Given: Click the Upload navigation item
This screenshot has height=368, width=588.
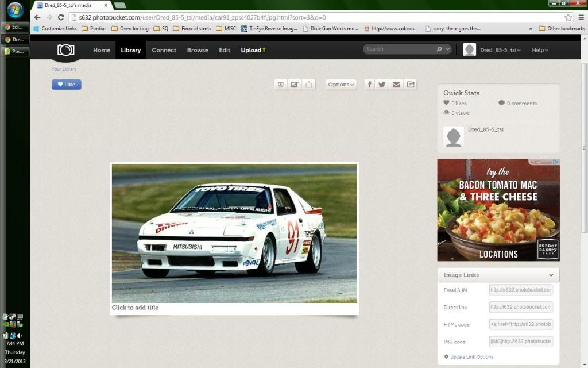Looking at the screenshot, I should (253, 50).
